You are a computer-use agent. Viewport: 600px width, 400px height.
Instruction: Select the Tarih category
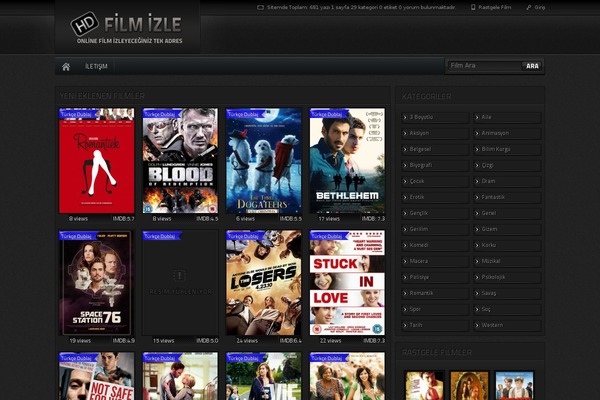435,325
